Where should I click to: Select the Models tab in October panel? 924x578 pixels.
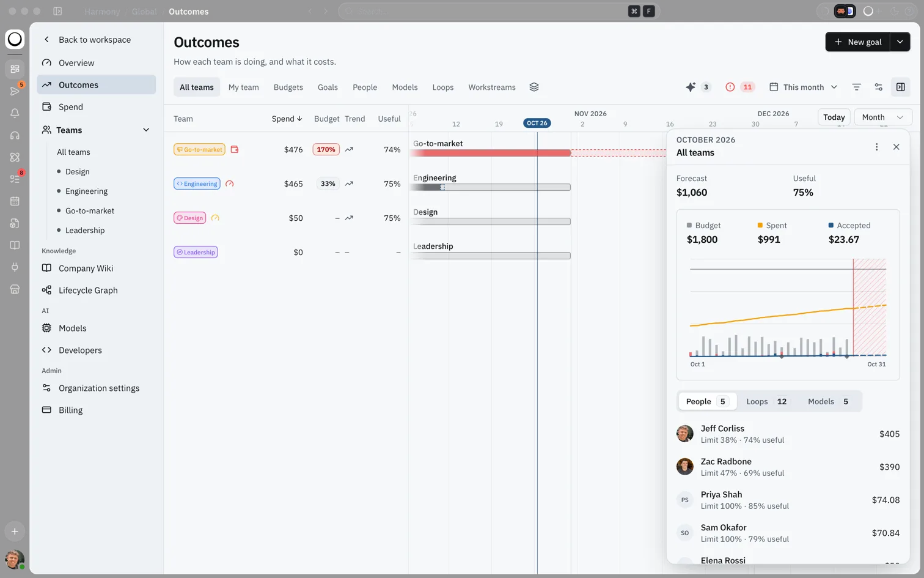[x=828, y=401]
